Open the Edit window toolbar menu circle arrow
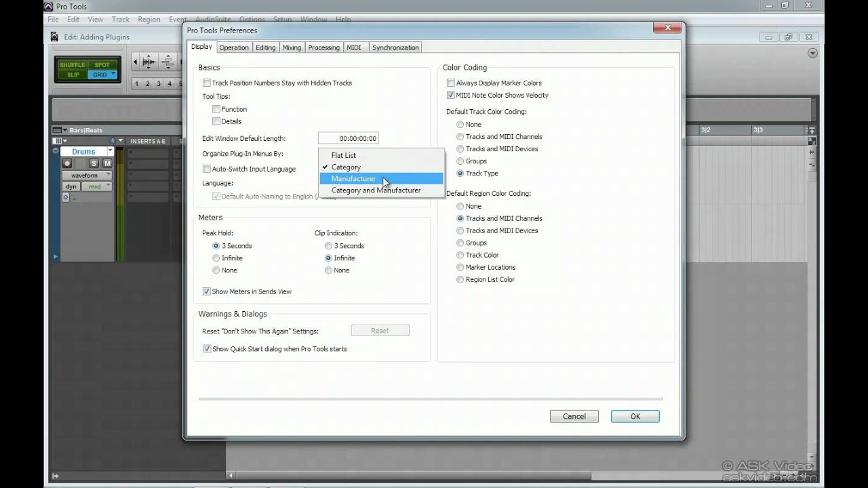 (x=812, y=53)
